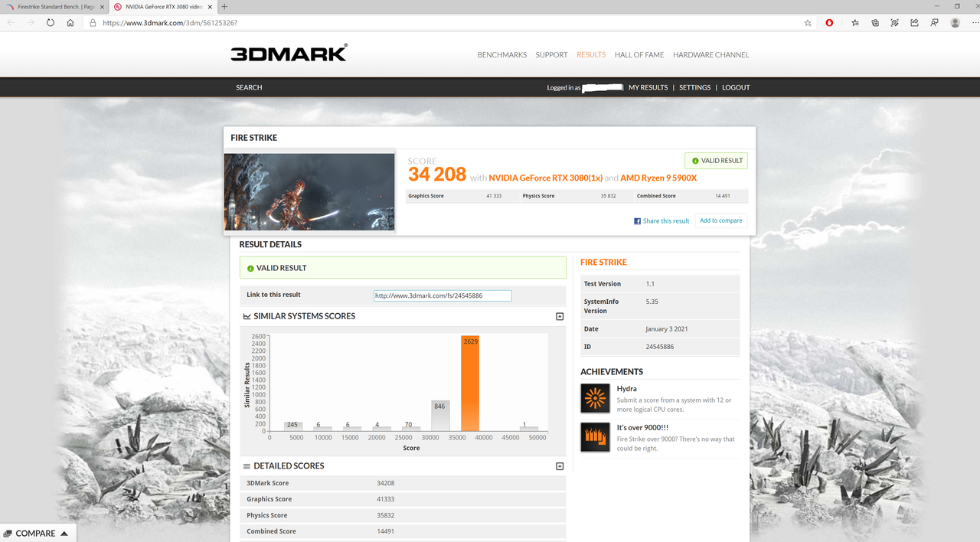Click the Date value January 3 2021

click(667, 329)
